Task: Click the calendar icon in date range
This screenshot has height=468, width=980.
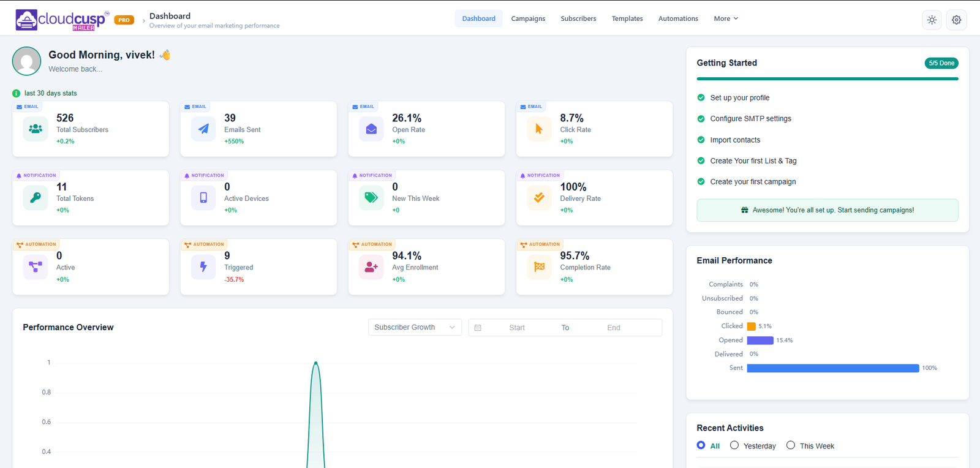Action: (478, 328)
